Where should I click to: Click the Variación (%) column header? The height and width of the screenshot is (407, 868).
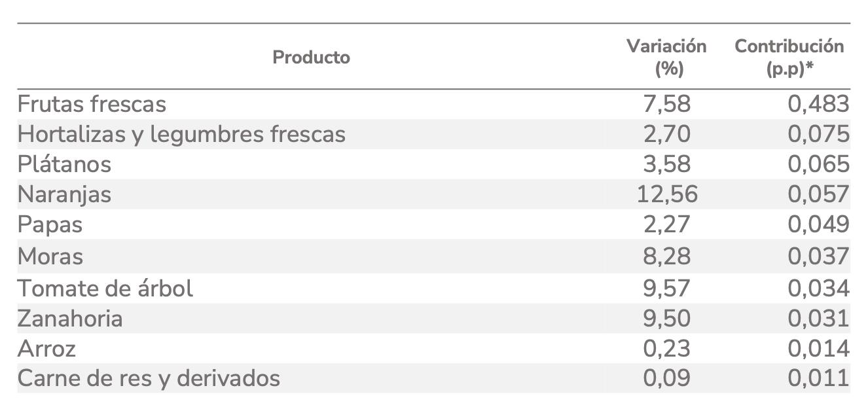pos(666,58)
